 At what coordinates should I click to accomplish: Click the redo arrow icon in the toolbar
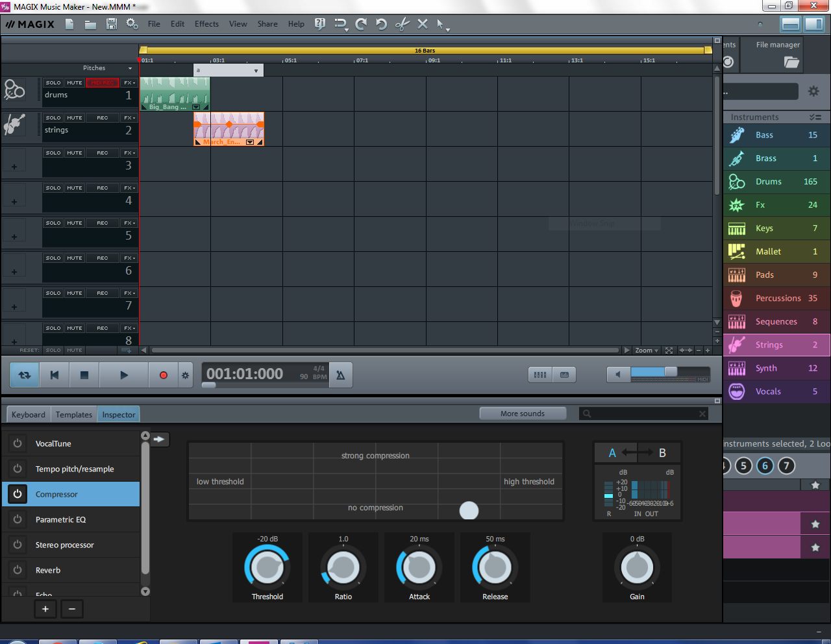[x=361, y=24]
